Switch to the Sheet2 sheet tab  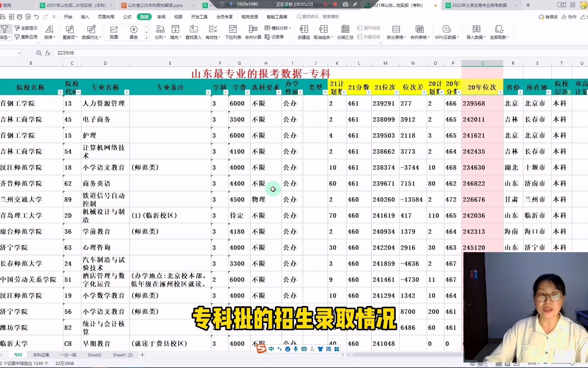(94, 355)
